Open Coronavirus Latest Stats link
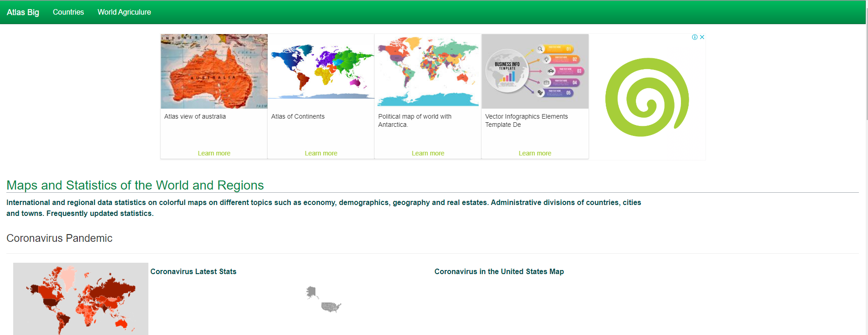 pos(193,271)
